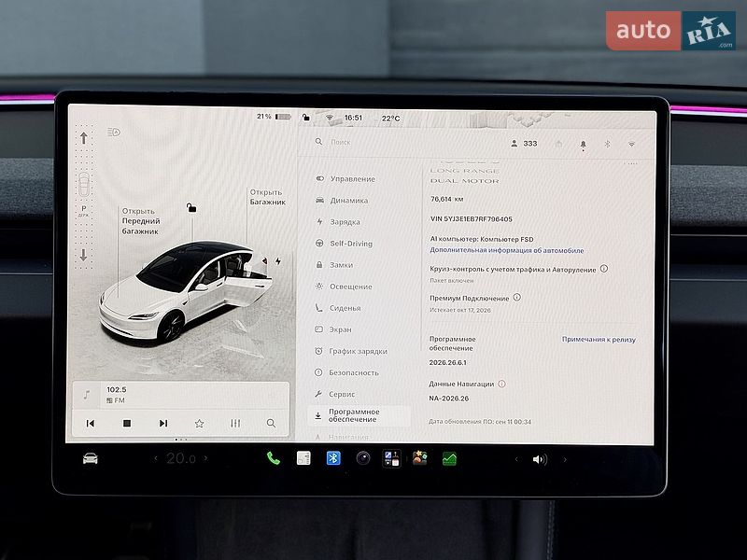Image resolution: width=747 pixels, height=560 pixels.
Task: Stop radio playback
Action: pos(127,423)
